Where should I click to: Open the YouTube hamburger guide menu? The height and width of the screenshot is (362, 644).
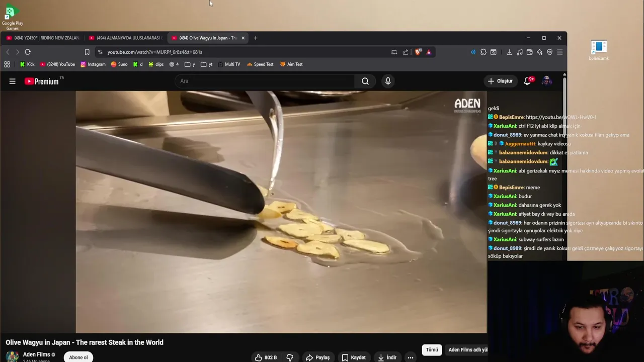(13, 81)
